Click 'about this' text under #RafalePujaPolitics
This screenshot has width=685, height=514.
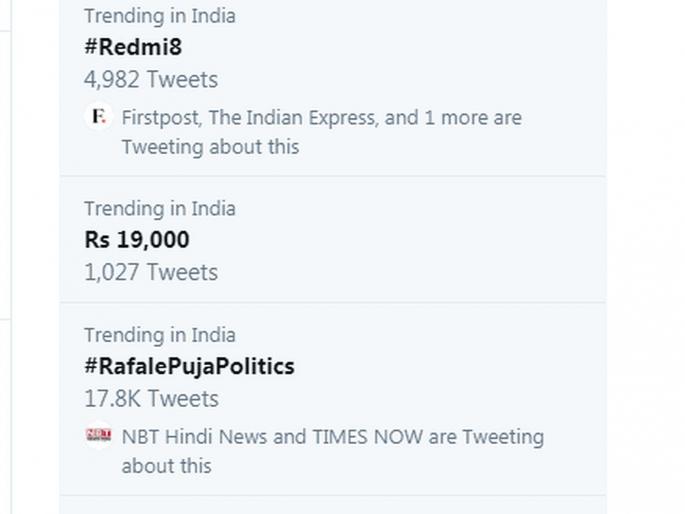(166, 466)
